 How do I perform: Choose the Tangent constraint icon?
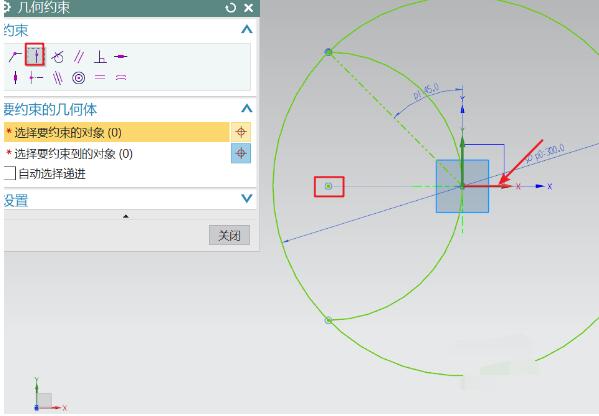(57, 57)
